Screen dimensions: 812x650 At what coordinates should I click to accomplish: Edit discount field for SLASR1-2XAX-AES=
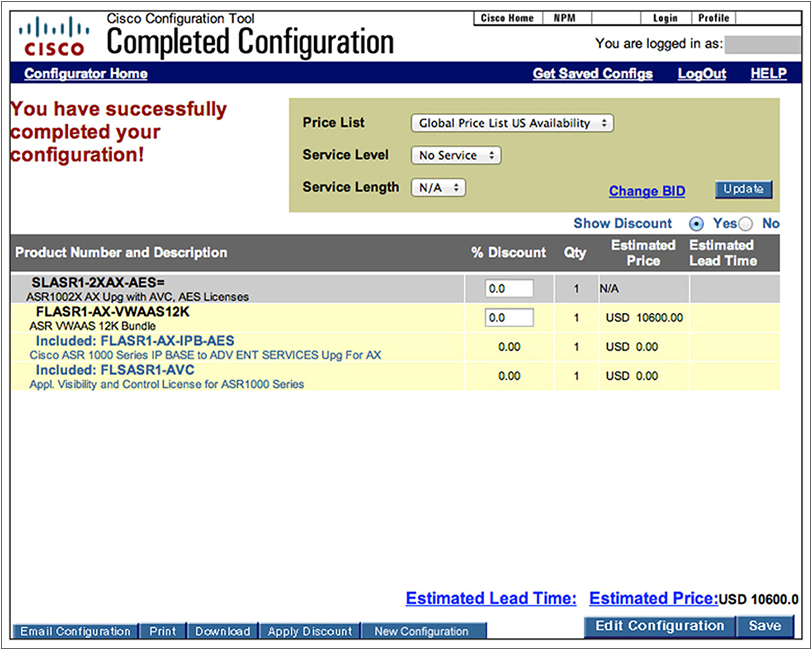tap(509, 289)
